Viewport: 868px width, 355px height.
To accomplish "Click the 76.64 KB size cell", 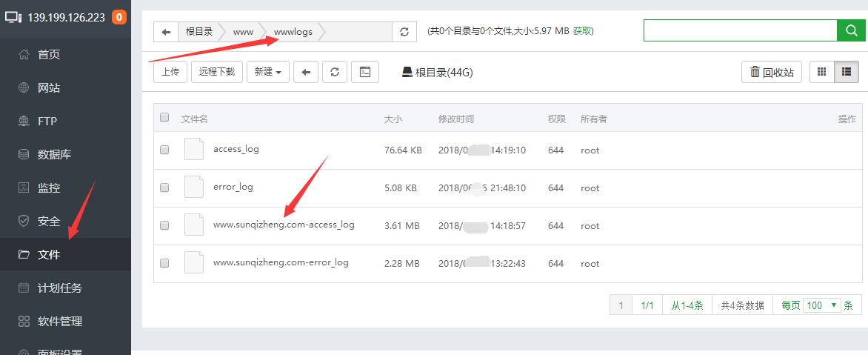I will pyautogui.click(x=403, y=150).
